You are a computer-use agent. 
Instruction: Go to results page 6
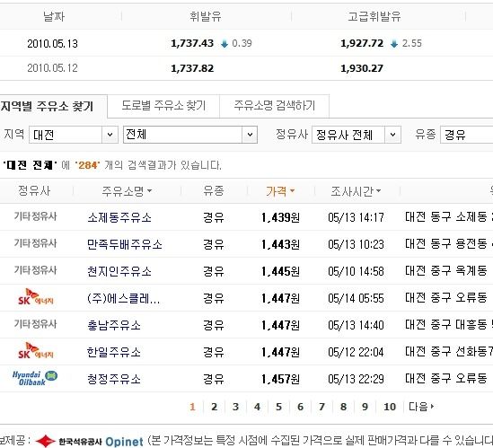[300, 407]
